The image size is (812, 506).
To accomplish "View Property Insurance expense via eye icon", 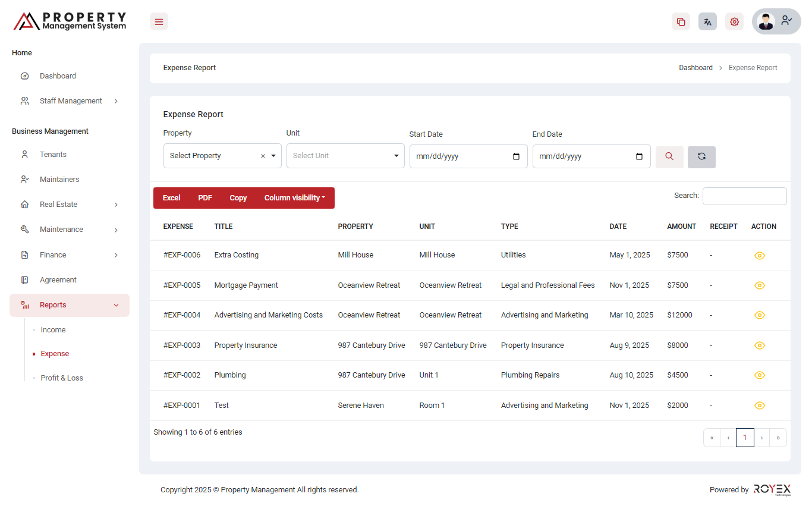I will point(759,345).
